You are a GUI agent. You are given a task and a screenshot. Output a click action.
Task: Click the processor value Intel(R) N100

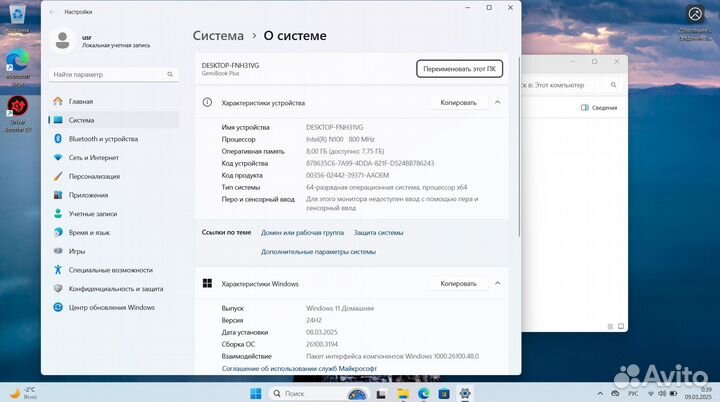(x=340, y=139)
